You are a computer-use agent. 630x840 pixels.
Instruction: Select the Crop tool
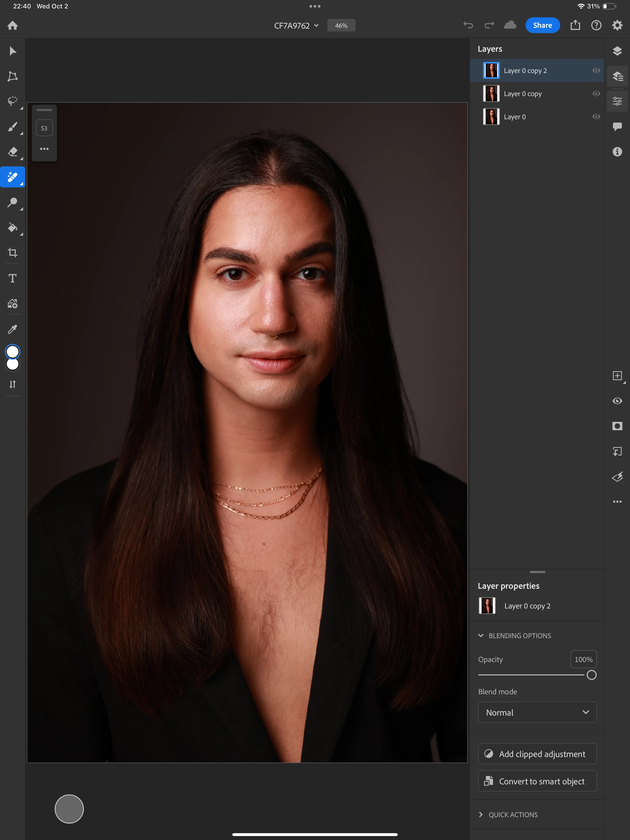pos(13,253)
